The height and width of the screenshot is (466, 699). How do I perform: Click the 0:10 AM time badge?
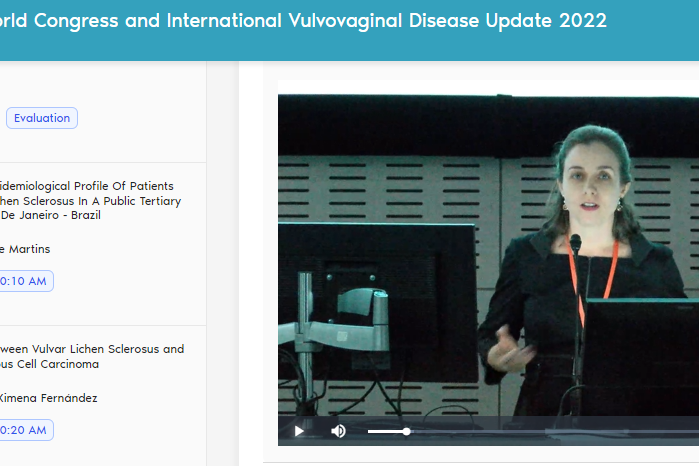25,281
